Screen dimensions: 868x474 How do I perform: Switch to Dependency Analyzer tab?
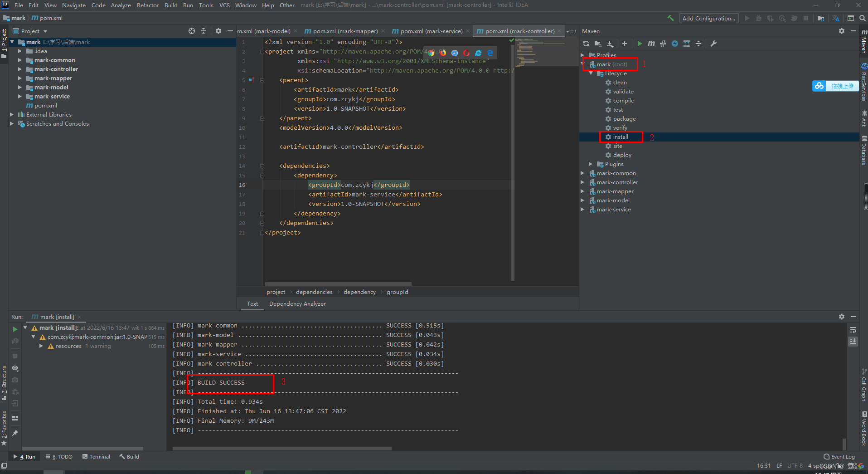[x=297, y=304]
